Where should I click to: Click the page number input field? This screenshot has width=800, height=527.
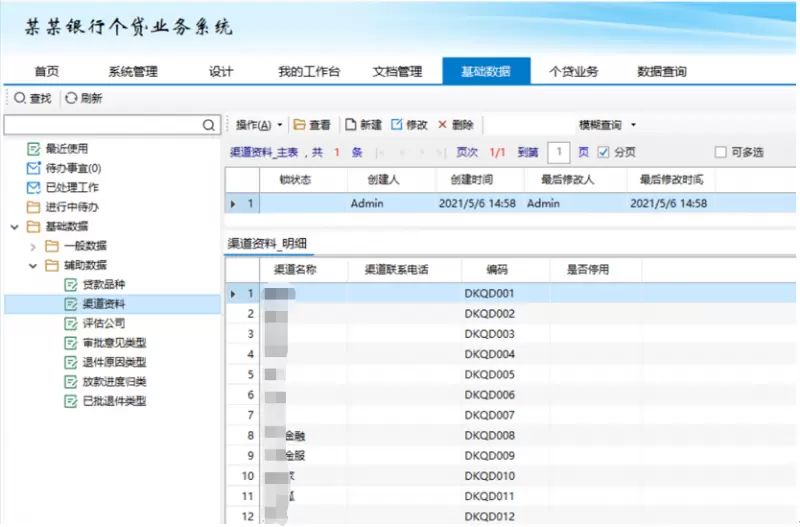pos(560,152)
